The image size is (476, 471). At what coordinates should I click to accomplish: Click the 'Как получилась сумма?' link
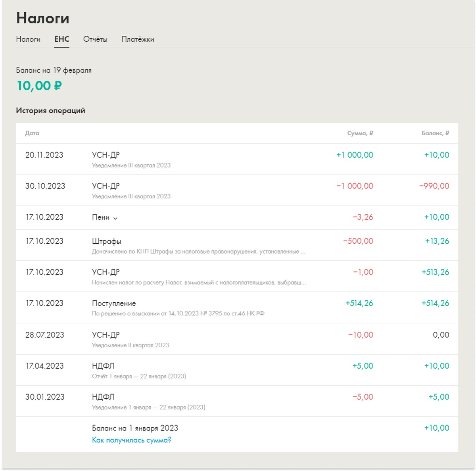pyautogui.click(x=132, y=440)
